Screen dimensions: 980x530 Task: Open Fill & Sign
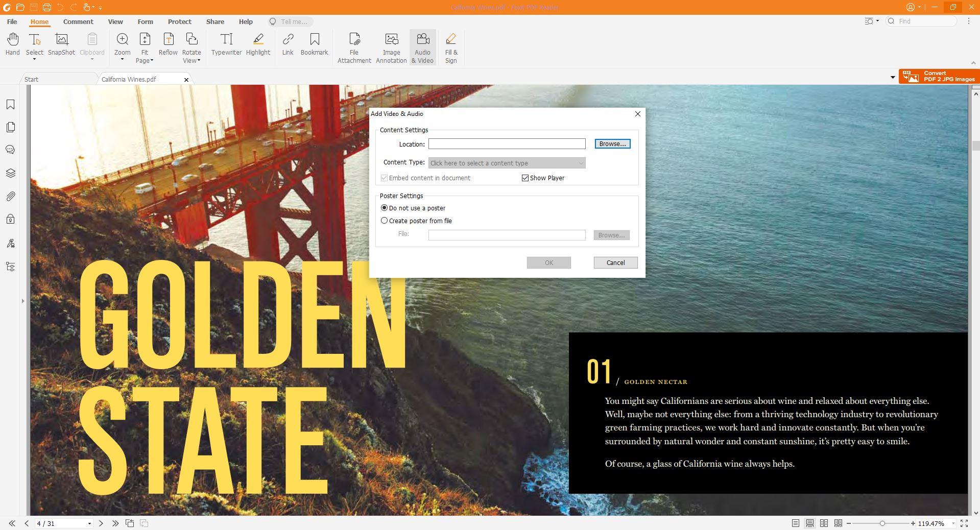click(451, 48)
